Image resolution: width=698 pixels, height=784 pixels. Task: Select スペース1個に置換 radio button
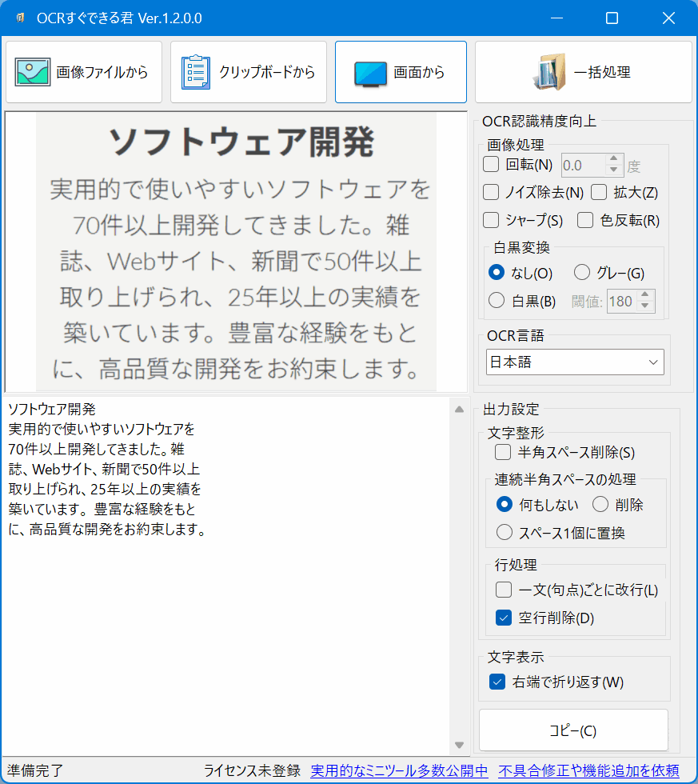click(x=505, y=533)
